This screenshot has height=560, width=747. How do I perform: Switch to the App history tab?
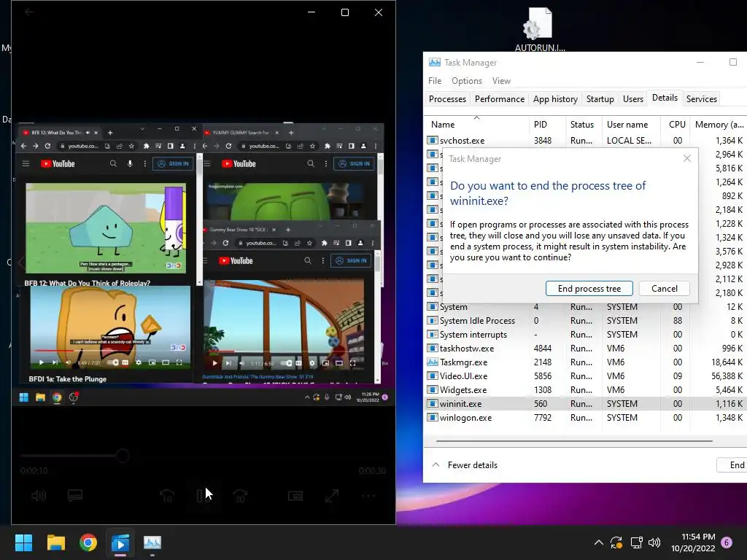[x=555, y=99]
